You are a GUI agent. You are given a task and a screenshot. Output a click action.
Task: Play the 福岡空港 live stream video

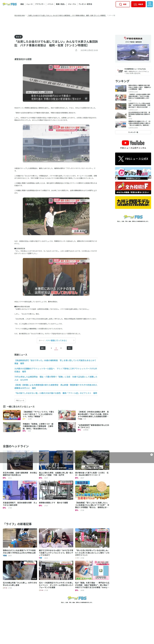133,52
